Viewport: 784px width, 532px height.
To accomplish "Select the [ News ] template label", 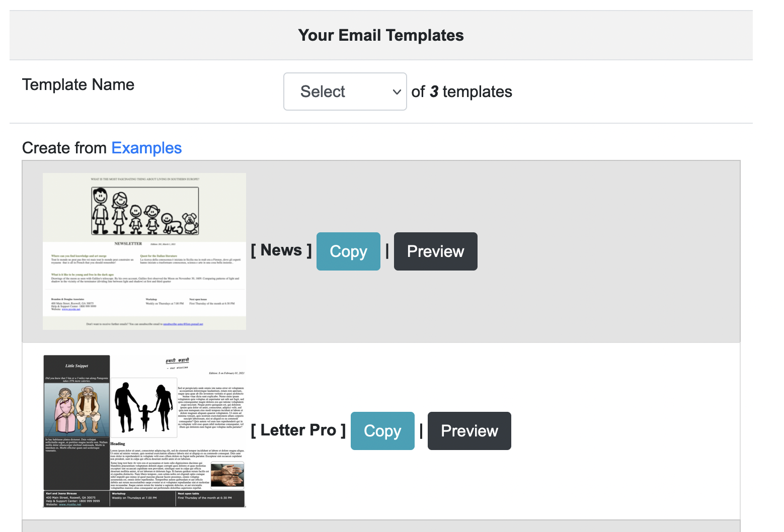I will click(281, 250).
